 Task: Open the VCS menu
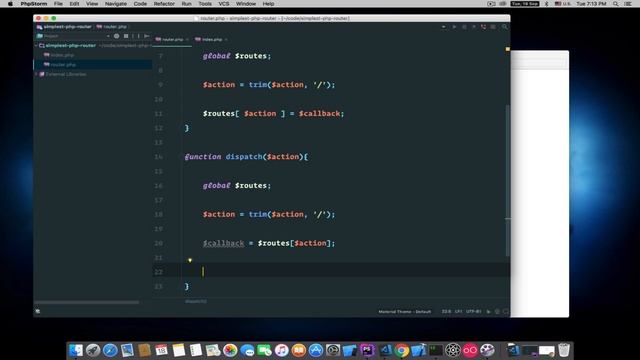[224, 4]
